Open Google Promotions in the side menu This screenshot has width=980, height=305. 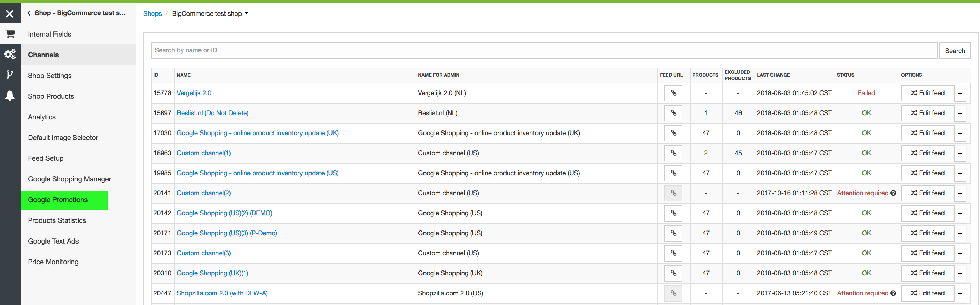tap(58, 200)
